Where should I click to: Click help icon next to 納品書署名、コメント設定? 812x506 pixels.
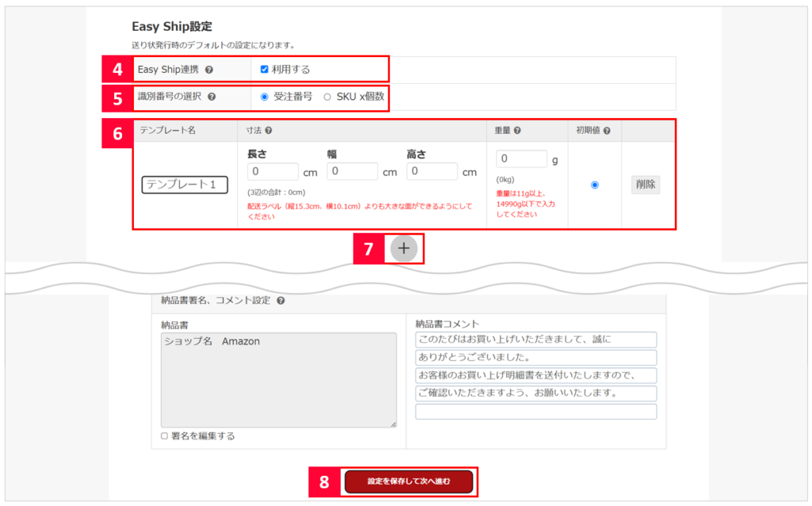pyautogui.click(x=282, y=301)
